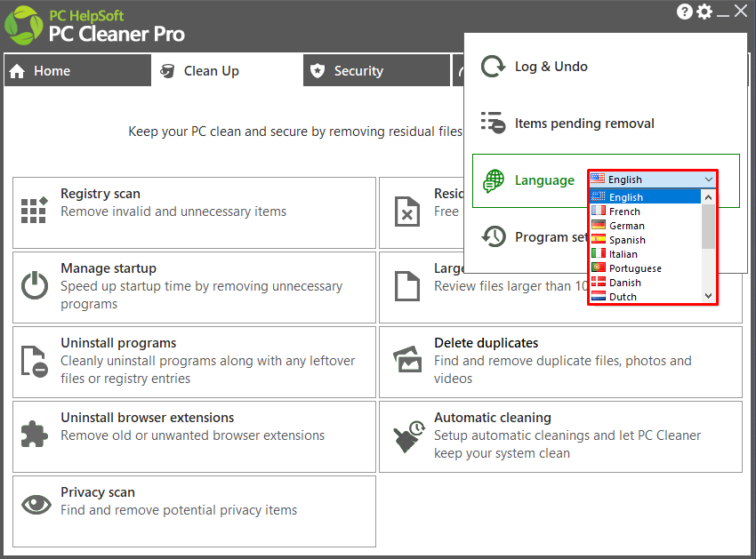This screenshot has width=756, height=559.
Task: Click the Home house icon
Action: tap(17, 71)
